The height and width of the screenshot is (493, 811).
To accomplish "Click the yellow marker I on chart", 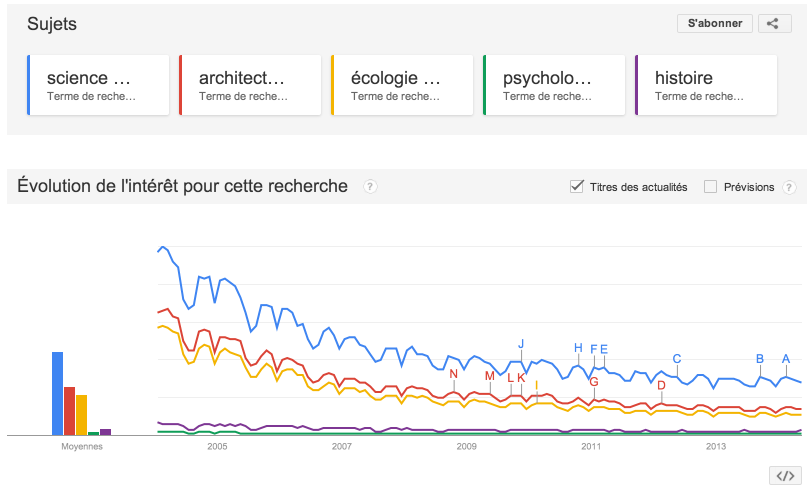I will pyautogui.click(x=536, y=385).
